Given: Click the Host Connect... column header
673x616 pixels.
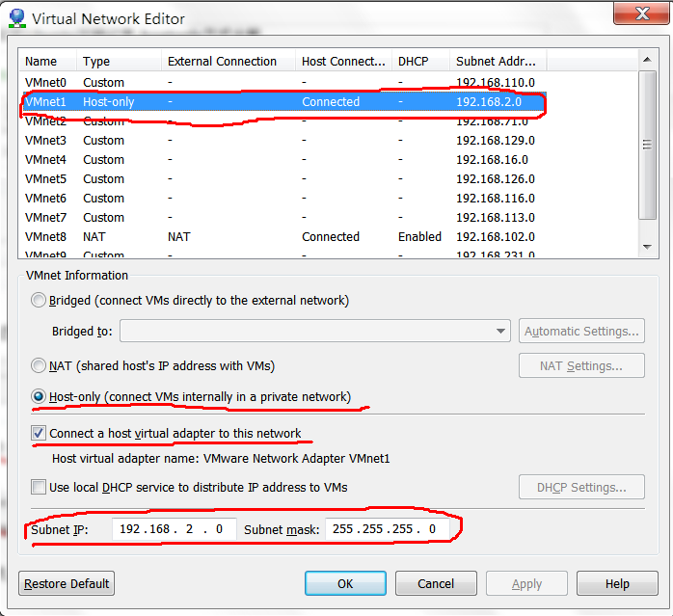Looking at the screenshot, I should (343, 61).
